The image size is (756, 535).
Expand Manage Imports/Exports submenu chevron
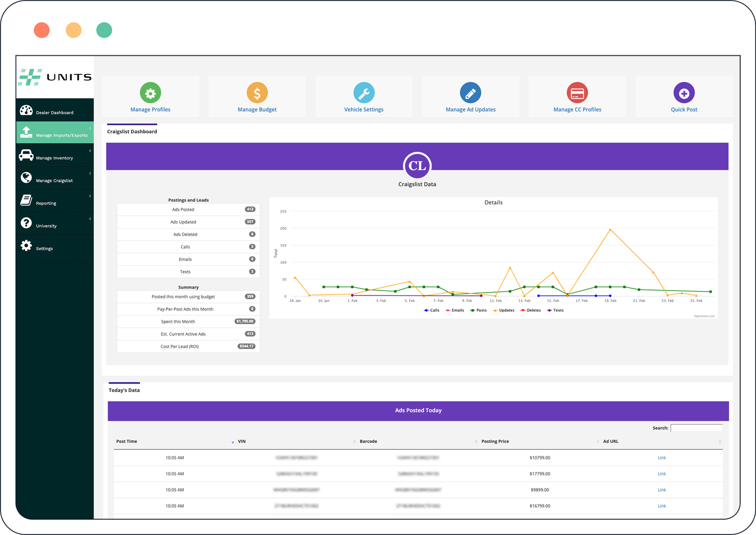tap(90, 128)
